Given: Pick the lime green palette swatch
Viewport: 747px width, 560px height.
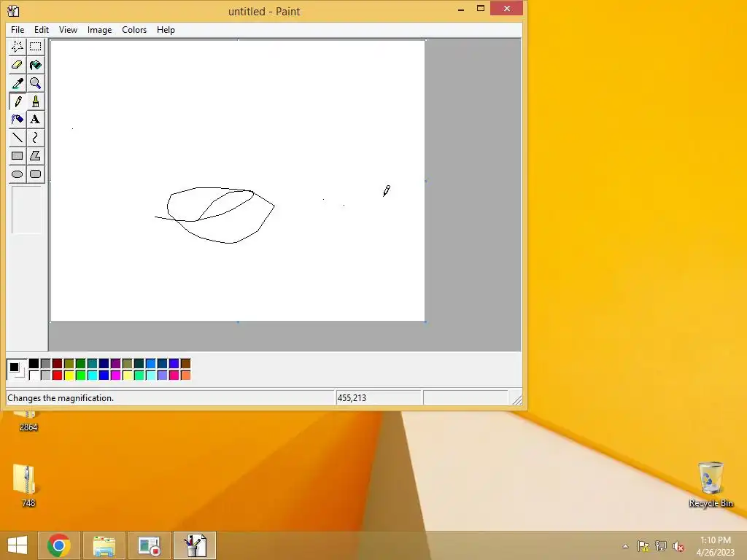Looking at the screenshot, I should coord(80,376).
